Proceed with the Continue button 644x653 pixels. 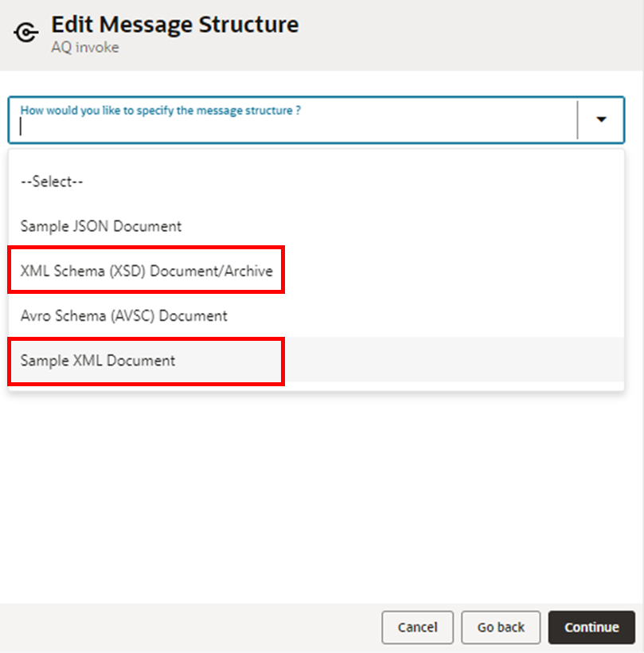click(x=591, y=628)
